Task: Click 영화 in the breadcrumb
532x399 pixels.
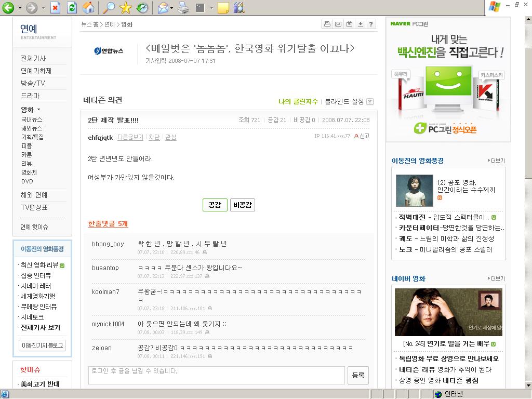Action: pos(127,24)
